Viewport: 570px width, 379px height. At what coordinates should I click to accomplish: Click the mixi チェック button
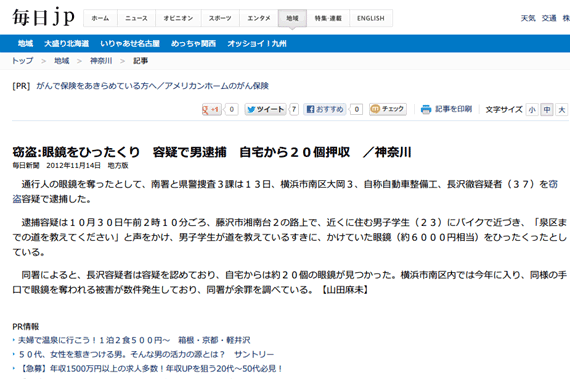point(388,109)
